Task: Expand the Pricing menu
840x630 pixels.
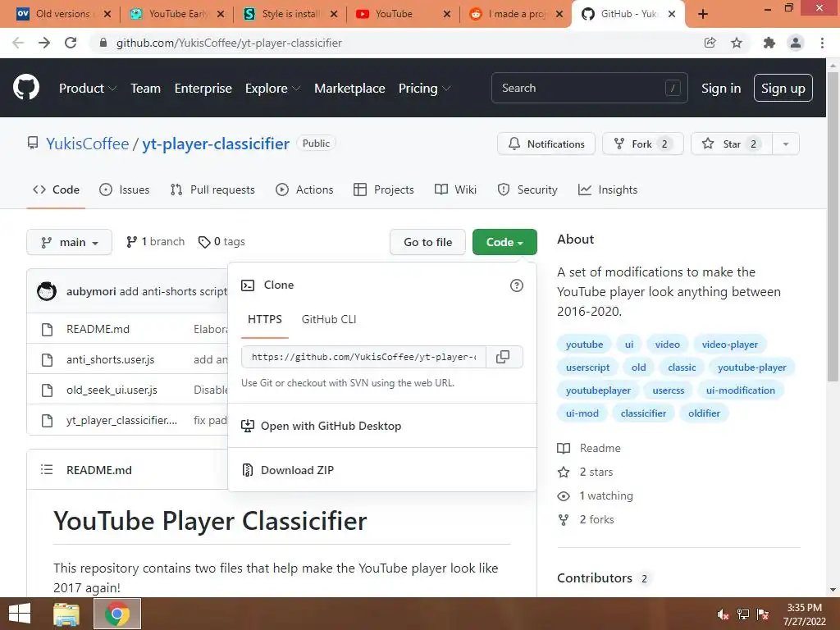Action: point(424,89)
